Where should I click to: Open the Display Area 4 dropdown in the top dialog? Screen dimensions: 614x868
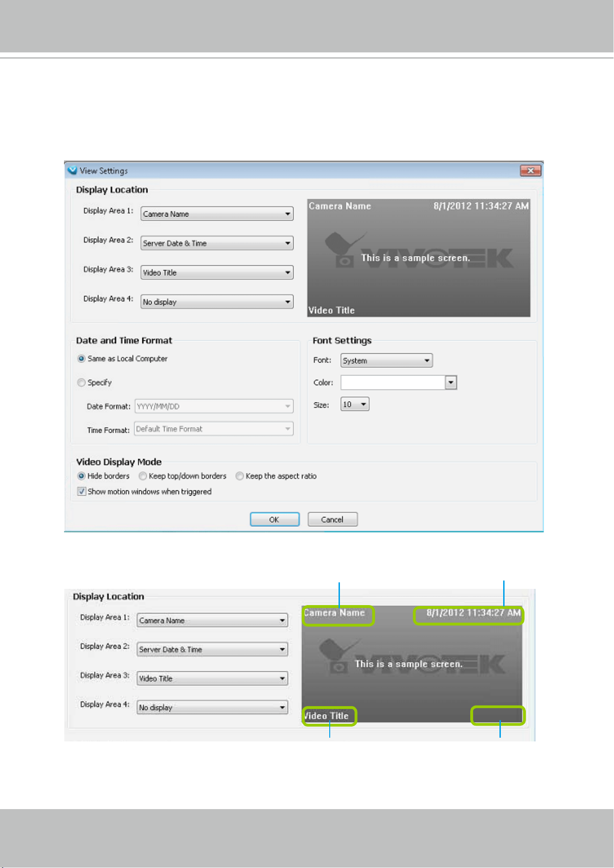[217, 302]
